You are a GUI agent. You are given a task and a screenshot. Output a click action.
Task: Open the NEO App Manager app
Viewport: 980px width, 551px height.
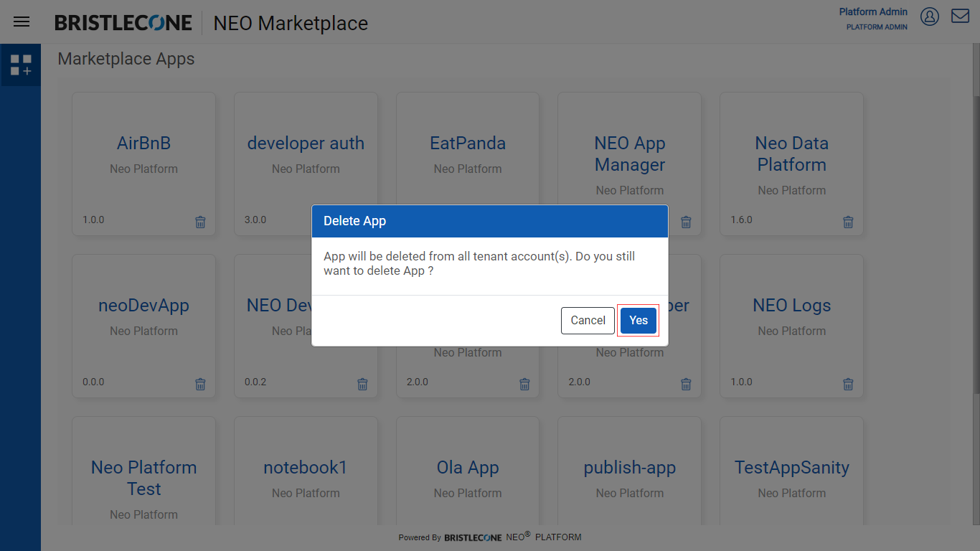coord(630,154)
